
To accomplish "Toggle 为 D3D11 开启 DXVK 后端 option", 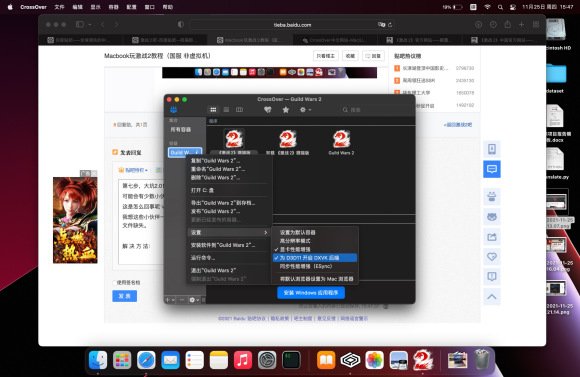I will coord(315,258).
